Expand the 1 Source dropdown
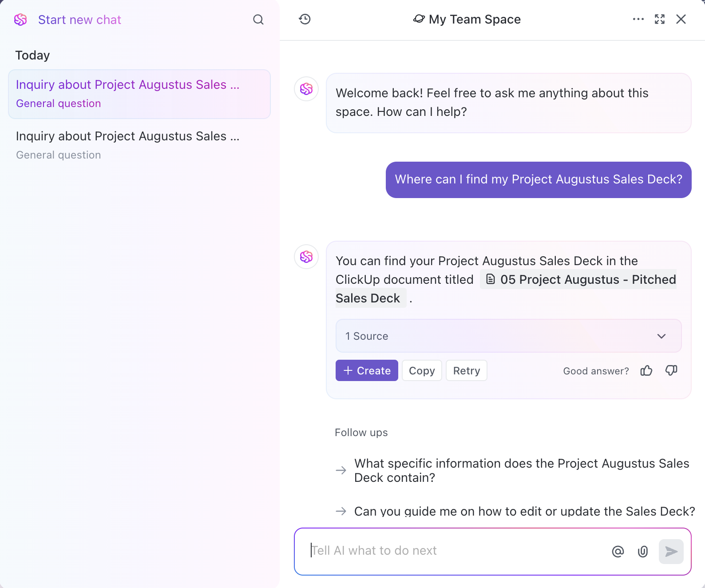 (508, 336)
